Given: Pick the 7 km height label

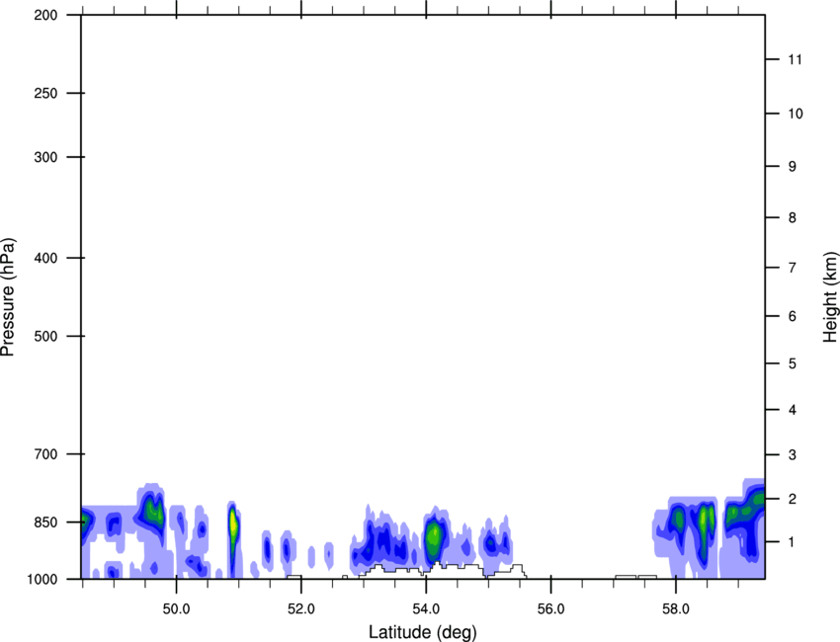Looking at the screenshot, I should [x=792, y=268].
